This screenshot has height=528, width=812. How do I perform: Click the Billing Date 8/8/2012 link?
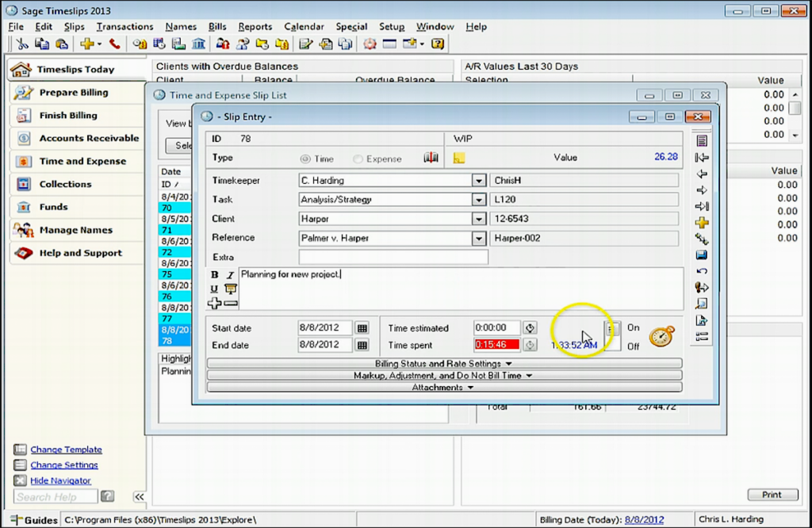[x=644, y=519]
